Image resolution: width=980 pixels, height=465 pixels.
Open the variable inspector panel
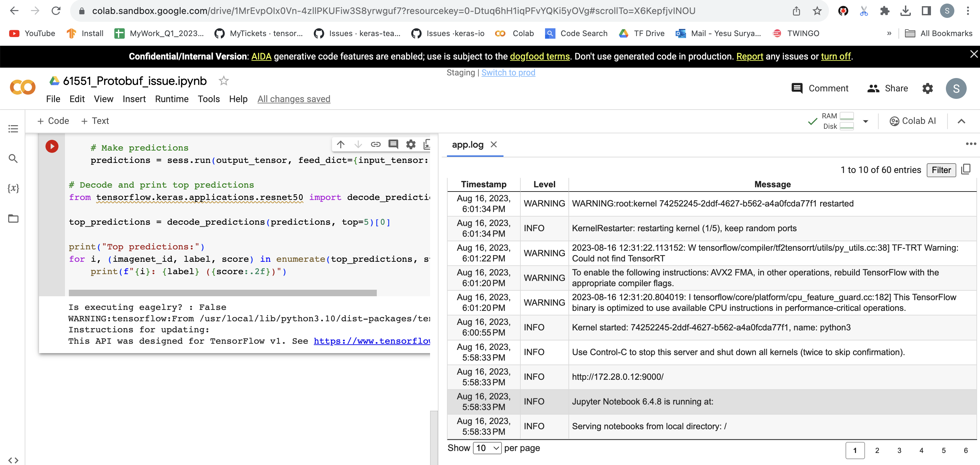pos(13,188)
